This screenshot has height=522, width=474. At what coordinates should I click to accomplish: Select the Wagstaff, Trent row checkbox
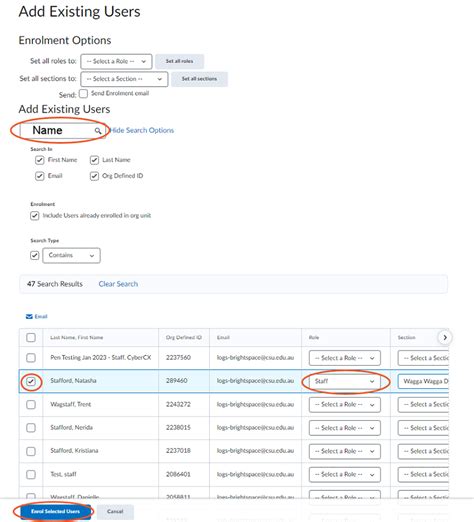[x=31, y=404]
